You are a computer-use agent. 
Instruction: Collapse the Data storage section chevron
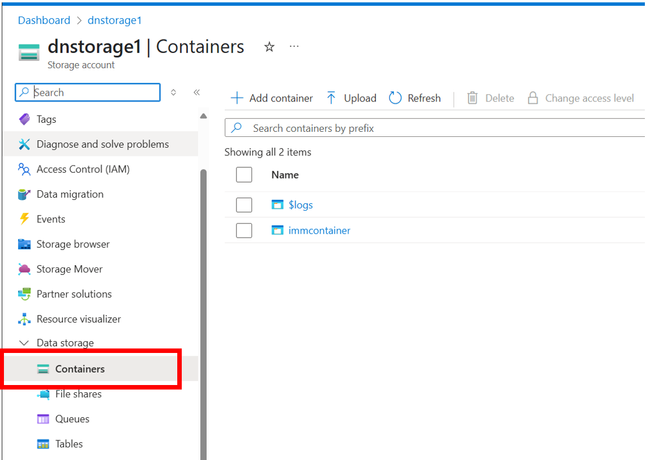coord(24,343)
